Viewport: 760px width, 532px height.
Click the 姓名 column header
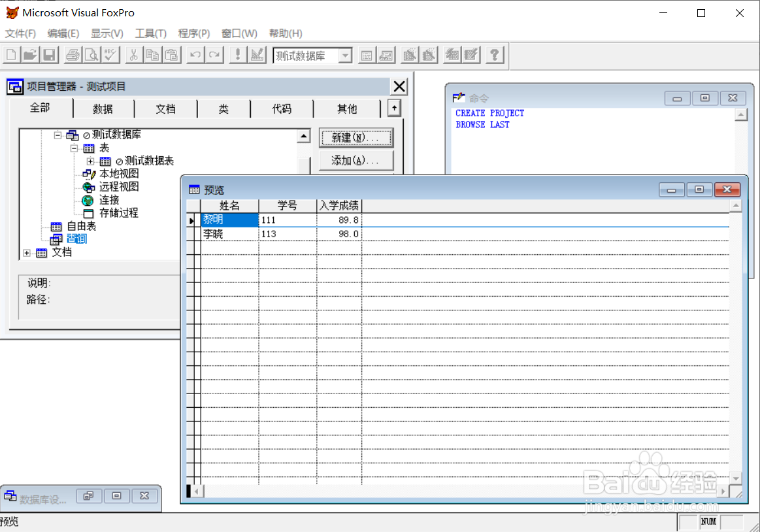pyautogui.click(x=229, y=206)
